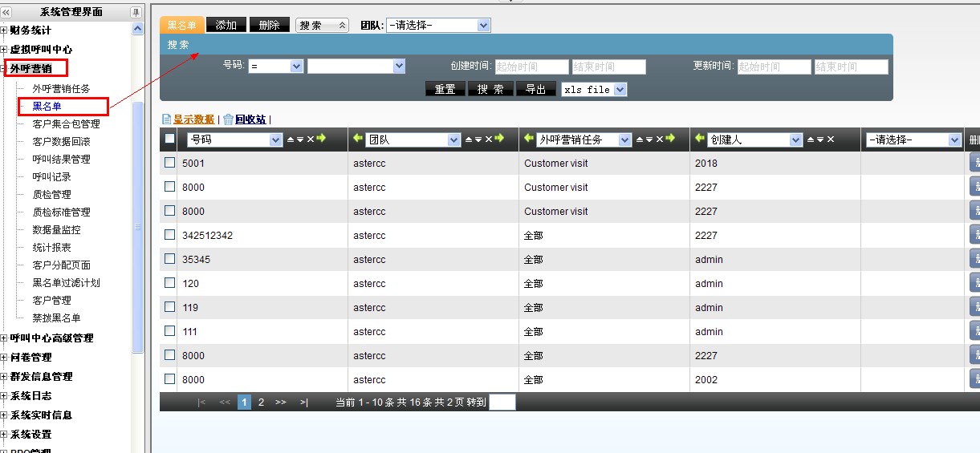Open the 团队 team dropdown at top
Viewport: 980px width, 453px height.
coord(437,26)
